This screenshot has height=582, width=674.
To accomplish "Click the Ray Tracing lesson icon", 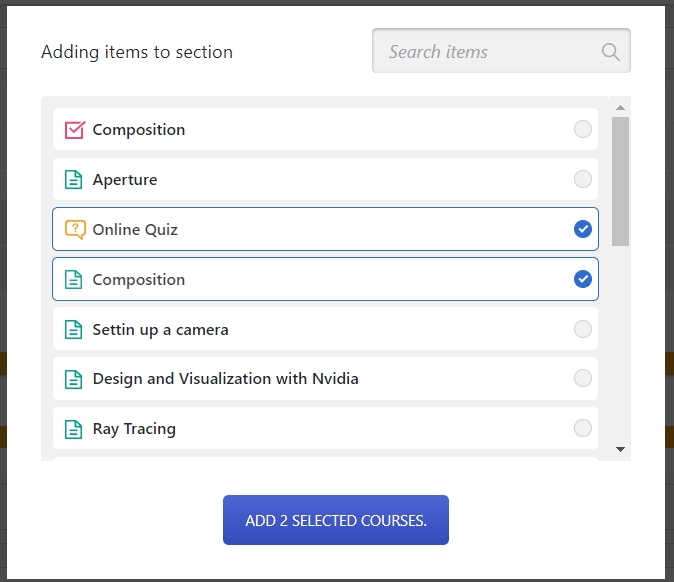I will point(74,429).
